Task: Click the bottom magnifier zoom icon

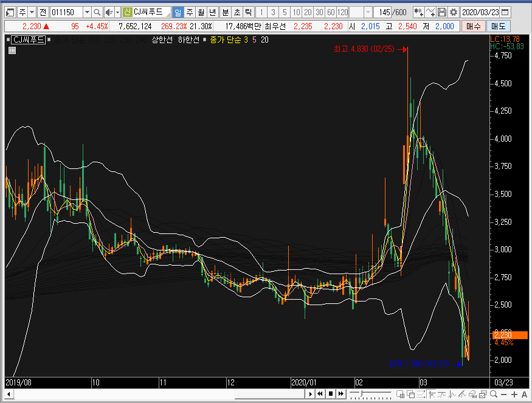Action: click(x=494, y=394)
